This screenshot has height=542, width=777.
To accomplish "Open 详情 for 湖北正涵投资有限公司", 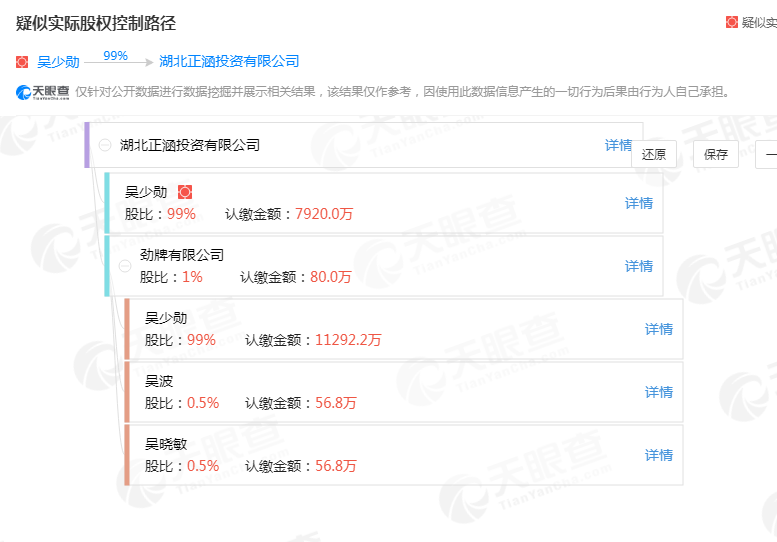I will 618,145.
